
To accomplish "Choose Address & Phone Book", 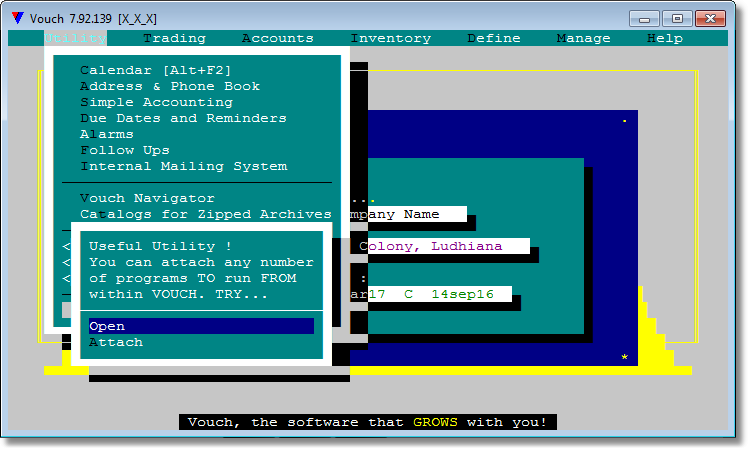I will pyautogui.click(x=170, y=86).
